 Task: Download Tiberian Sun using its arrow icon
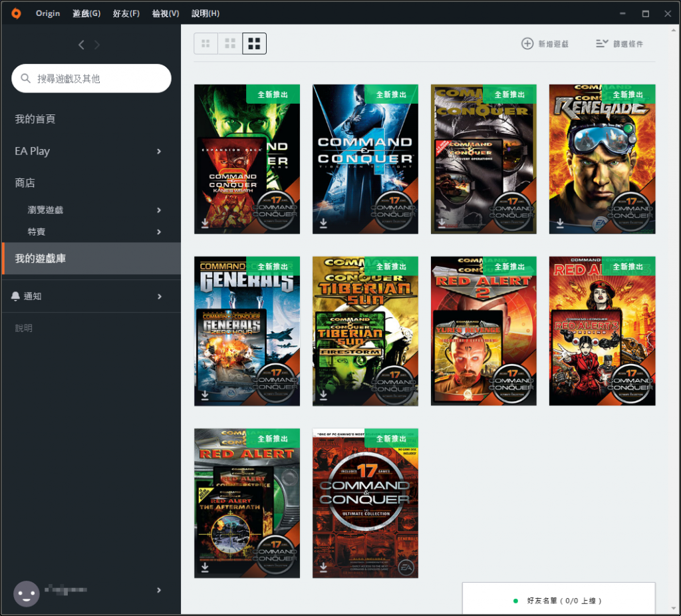click(323, 395)
